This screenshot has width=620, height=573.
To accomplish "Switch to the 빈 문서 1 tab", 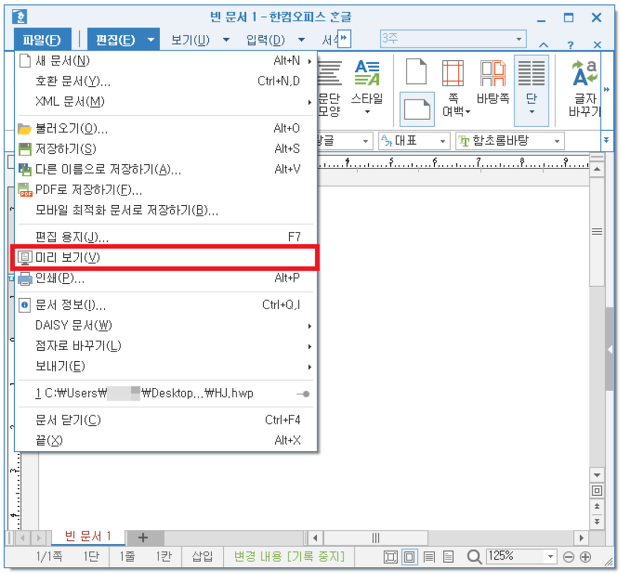I will pos(88,536).
